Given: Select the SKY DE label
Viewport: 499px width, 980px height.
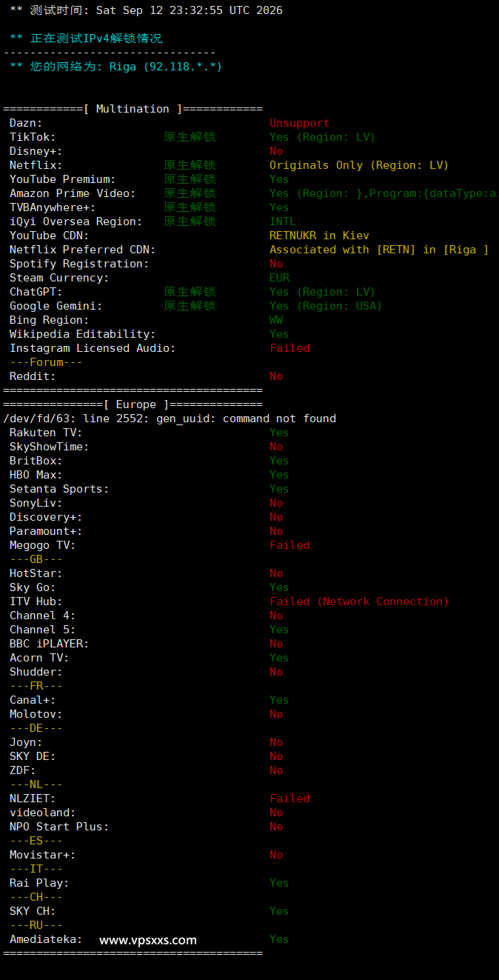Looking at the screenshot, I should (x=33, y=756).
